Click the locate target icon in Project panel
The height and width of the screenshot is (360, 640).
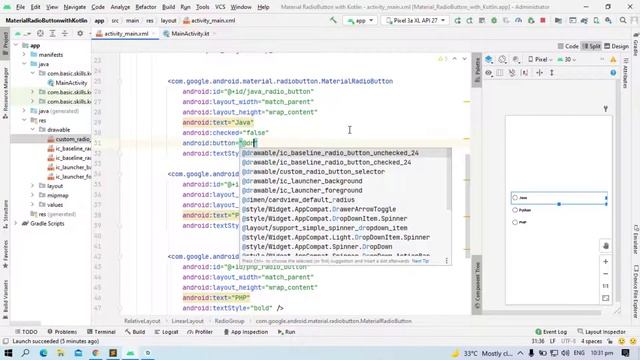[x=40, y=33]
